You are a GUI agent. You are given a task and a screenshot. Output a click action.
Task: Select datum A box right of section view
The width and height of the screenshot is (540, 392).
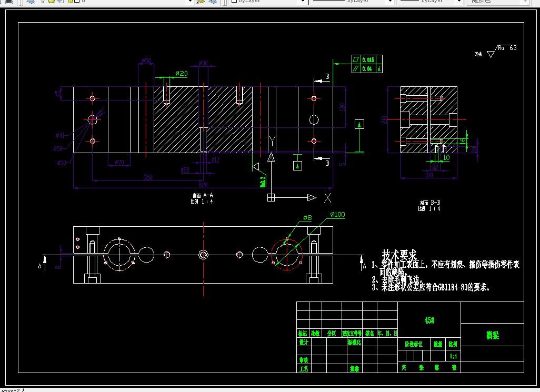point(359,124)
